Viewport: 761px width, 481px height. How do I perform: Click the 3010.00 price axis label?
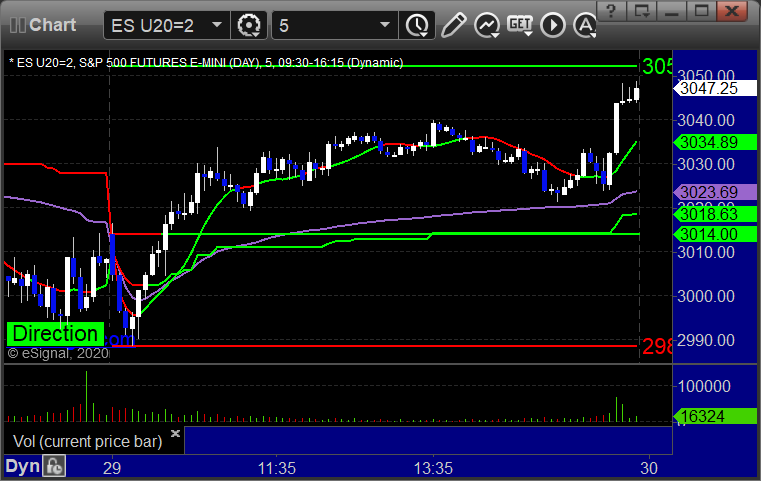(x=706, y=252)
